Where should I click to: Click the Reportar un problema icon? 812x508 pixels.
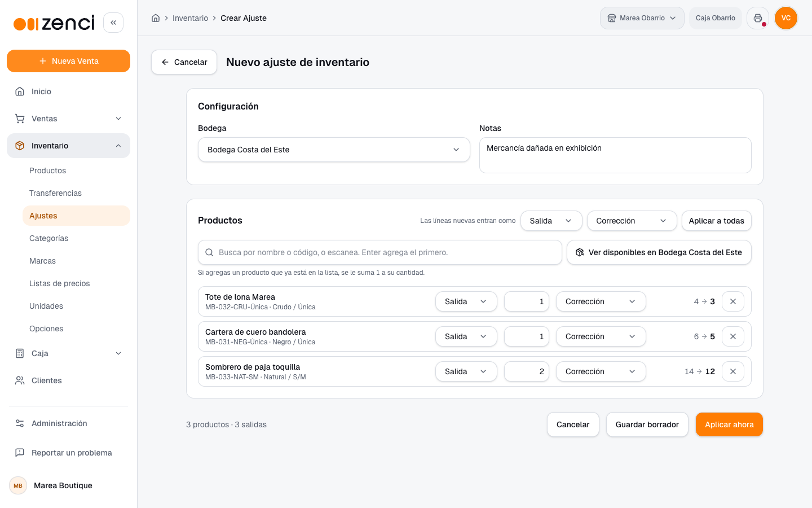click(20, 453)
